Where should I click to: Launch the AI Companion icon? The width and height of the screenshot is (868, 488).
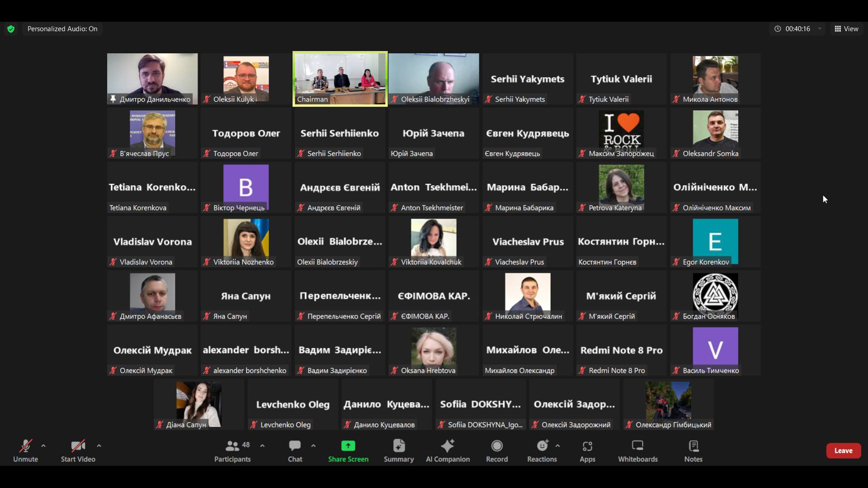click(x=447, y=446)
